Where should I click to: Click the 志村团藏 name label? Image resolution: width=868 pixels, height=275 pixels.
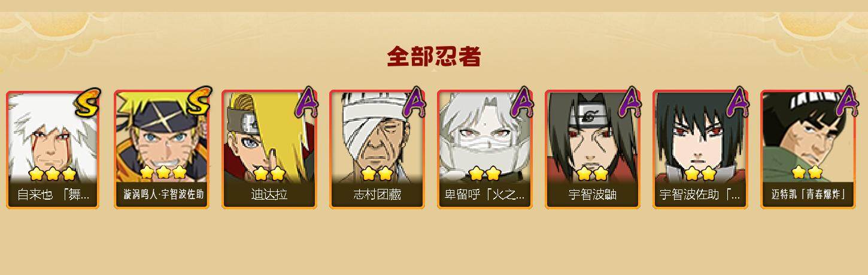click(x=377, y=195)
